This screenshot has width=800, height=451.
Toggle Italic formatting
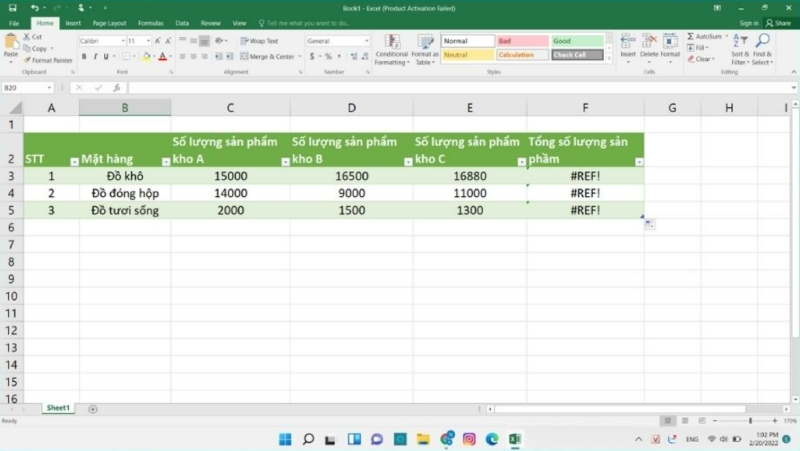click(96, 57)
